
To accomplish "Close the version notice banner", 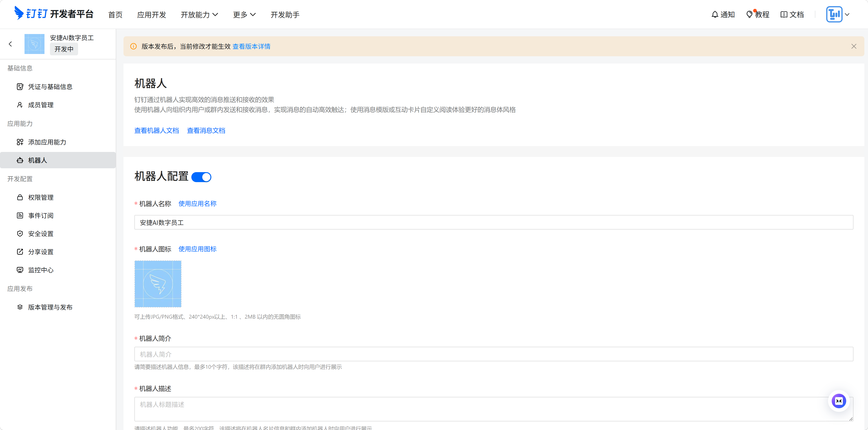I will tap(853, 46).
